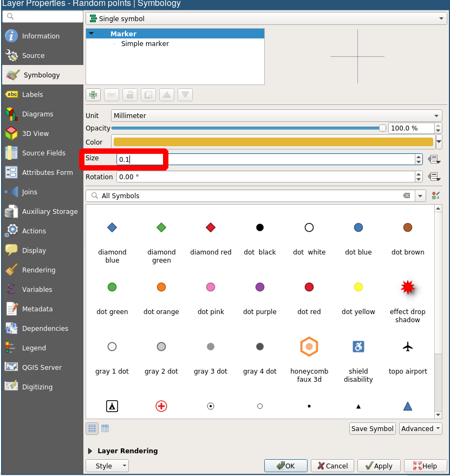Open the Source Fields tab
This screenshot has width=450, height=476.
click(x=43, y=153)
